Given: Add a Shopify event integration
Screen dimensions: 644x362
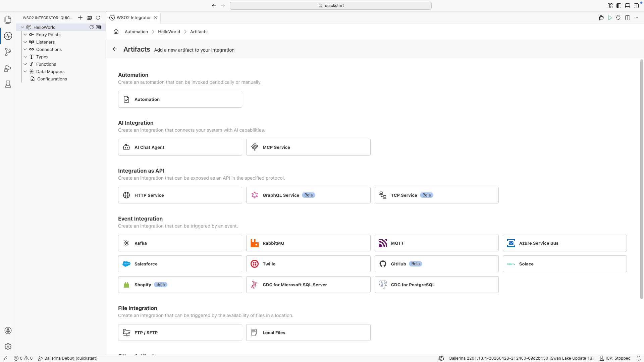Looking at the screenshot, I should tap(180, 285).
